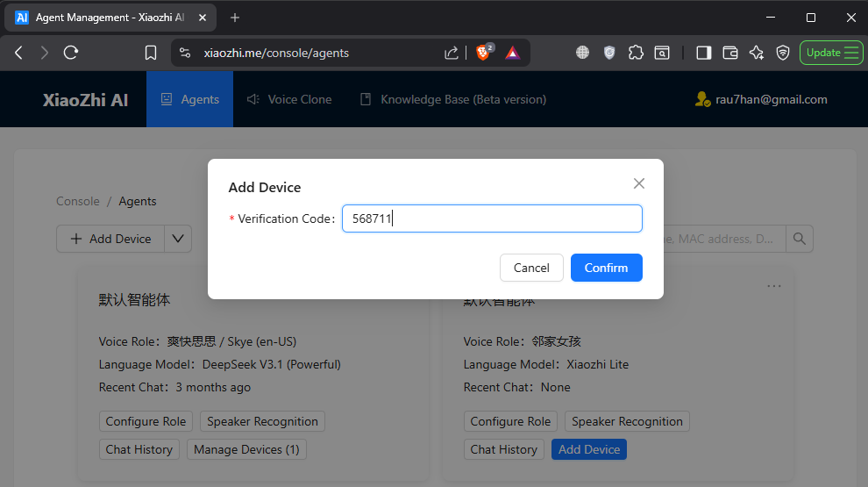The width and height of the screenshot is (868, 487).
Task: Cancel the Add Device dialog
Action: pyautogui.click(x=531, y=268)
